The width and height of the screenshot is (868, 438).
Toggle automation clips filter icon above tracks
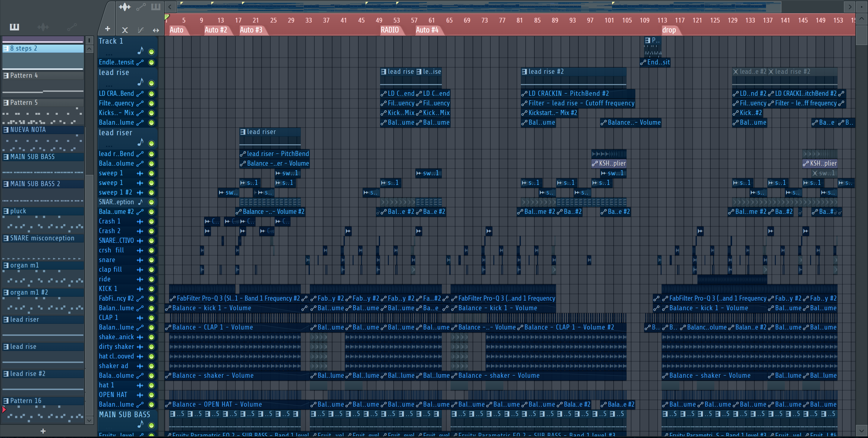tap(141, 7)
